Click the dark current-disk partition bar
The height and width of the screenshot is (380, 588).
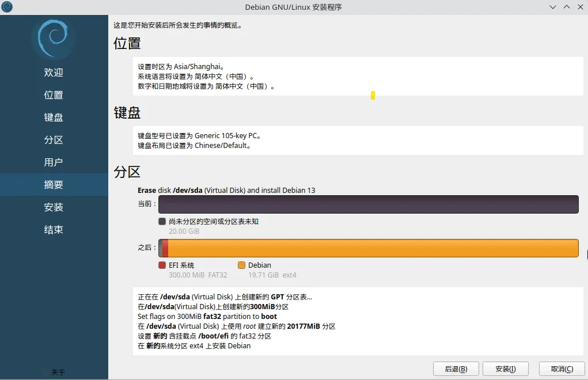pos(368,204)
